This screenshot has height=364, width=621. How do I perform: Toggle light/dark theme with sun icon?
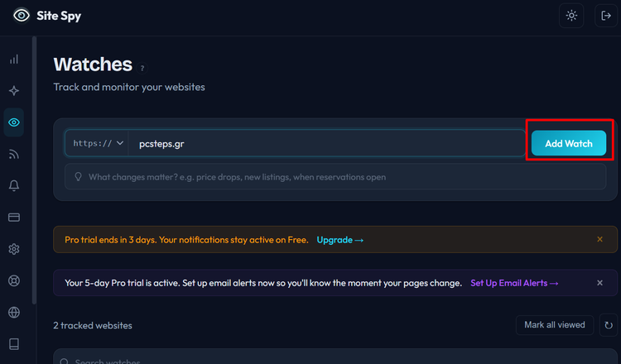[571, 16]
